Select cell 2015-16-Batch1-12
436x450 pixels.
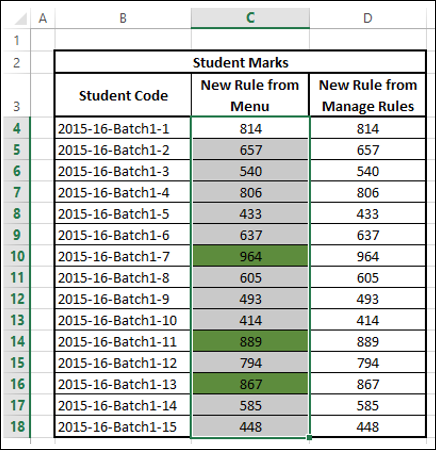coord(123,363)
